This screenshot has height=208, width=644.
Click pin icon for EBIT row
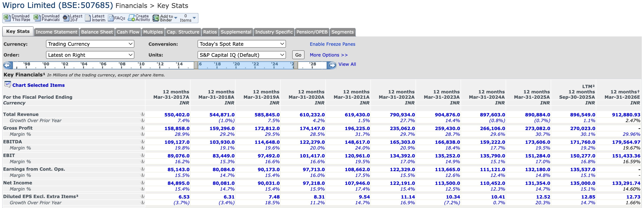click(143, 155)
